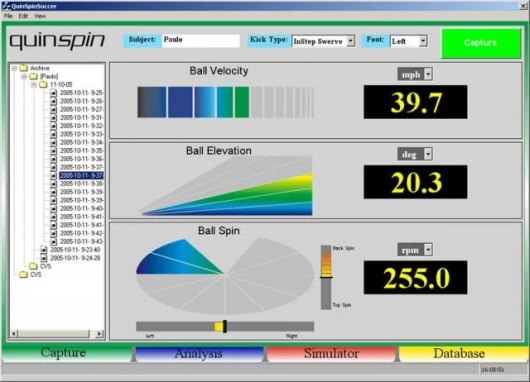Click the 11-10-05 folder icon
The width and height of the screenshot is (530, 382).
[x=43, y=85]
